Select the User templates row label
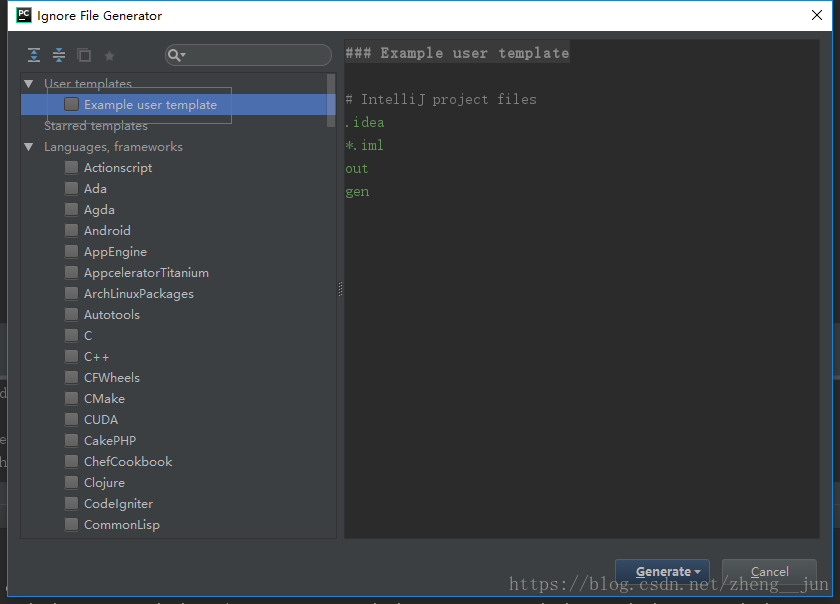Viewport: 840px width, 604px height. pos(88,84)
